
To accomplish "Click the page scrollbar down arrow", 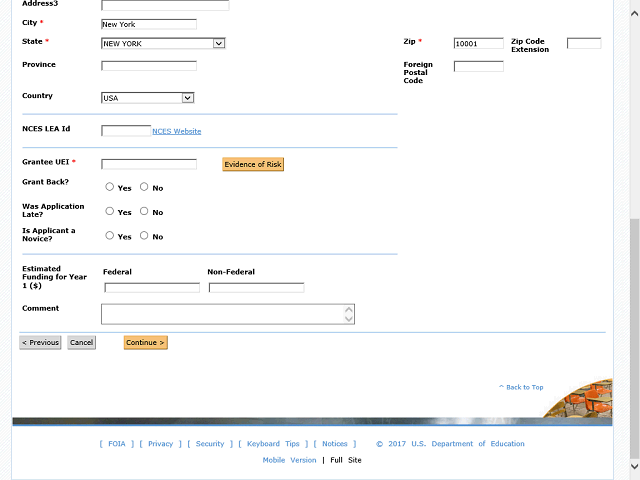I will pos(635,467).
